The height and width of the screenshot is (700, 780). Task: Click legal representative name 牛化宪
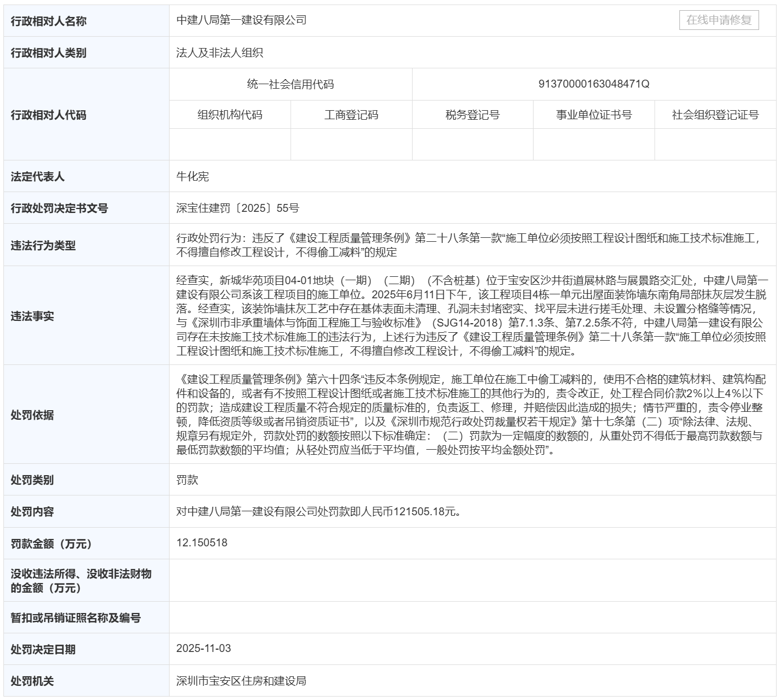193,177
